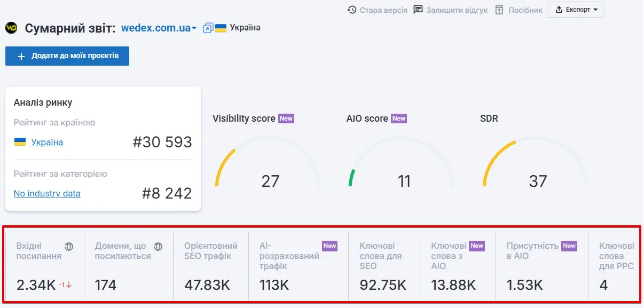This screenshot has width=644, height=308.
Task: Open the No industry data link
Action: point(47,193)
